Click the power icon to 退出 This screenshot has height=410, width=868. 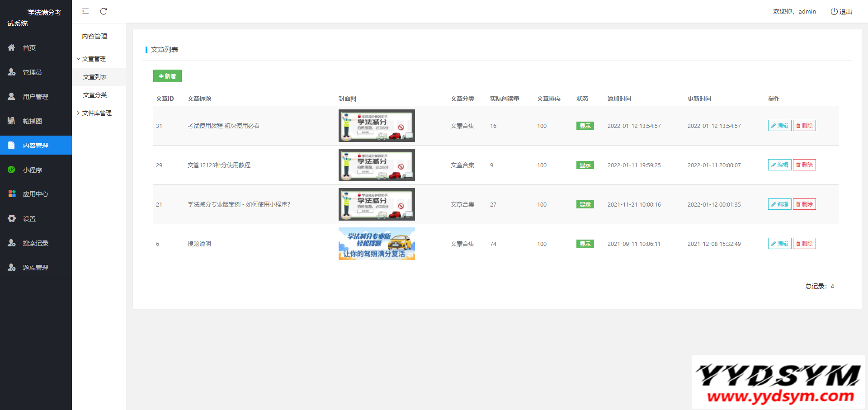[834, 11]
